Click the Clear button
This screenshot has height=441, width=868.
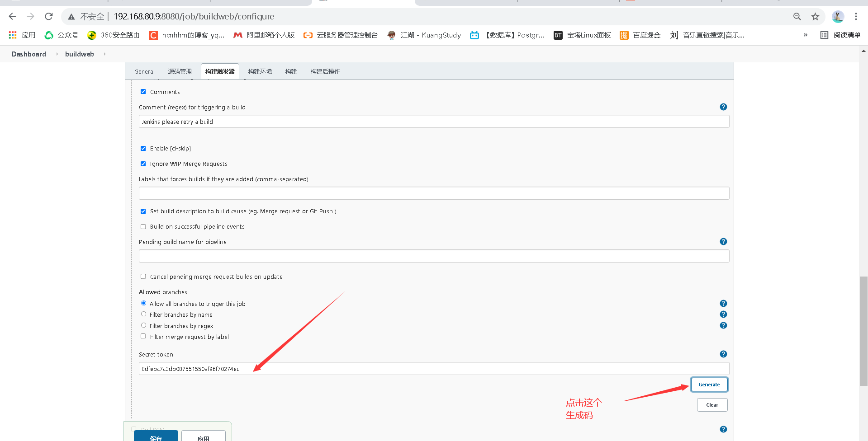pyautogui.click(x=712, y=404)
